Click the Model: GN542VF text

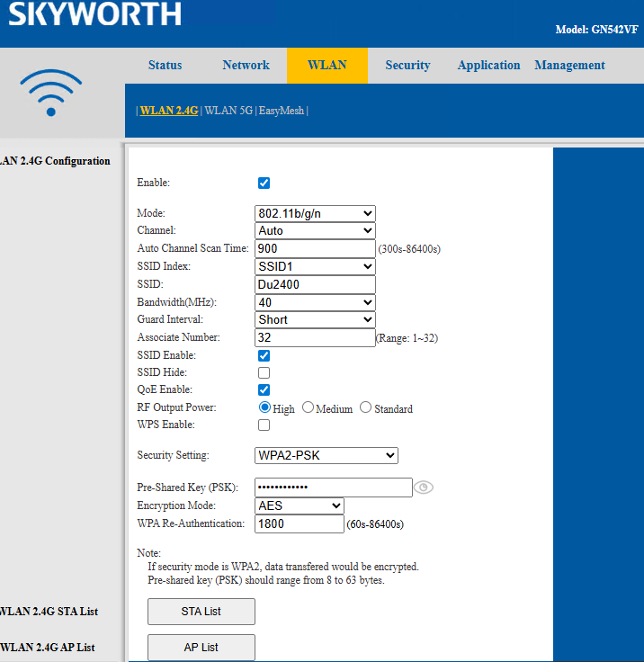(x=596, y=30)
